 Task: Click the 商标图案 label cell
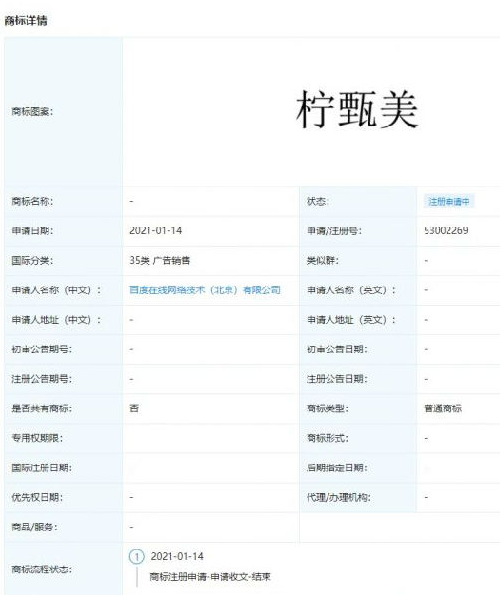(x=63, y=112)
